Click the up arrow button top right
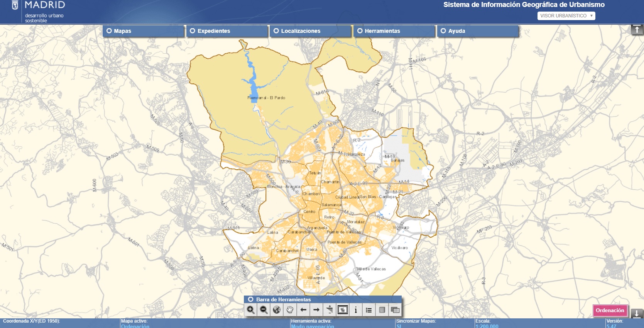Screen dimensions: 644x328 coord(637,30)
